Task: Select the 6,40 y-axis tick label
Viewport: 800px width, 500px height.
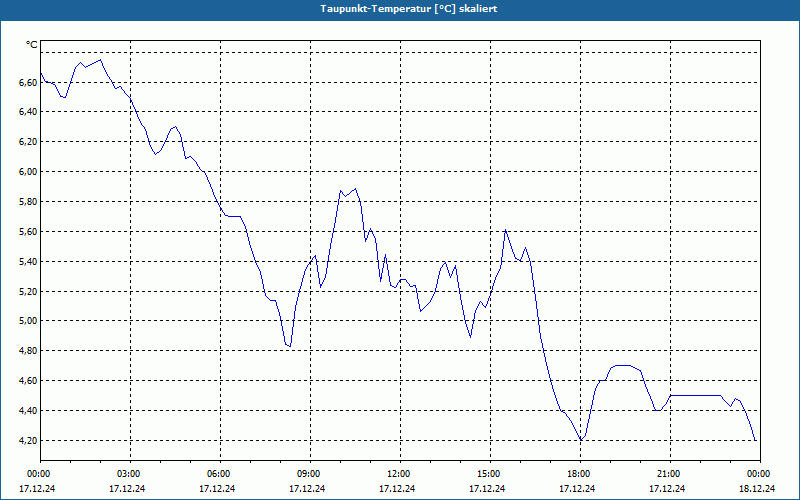Action: click(29, 112)
